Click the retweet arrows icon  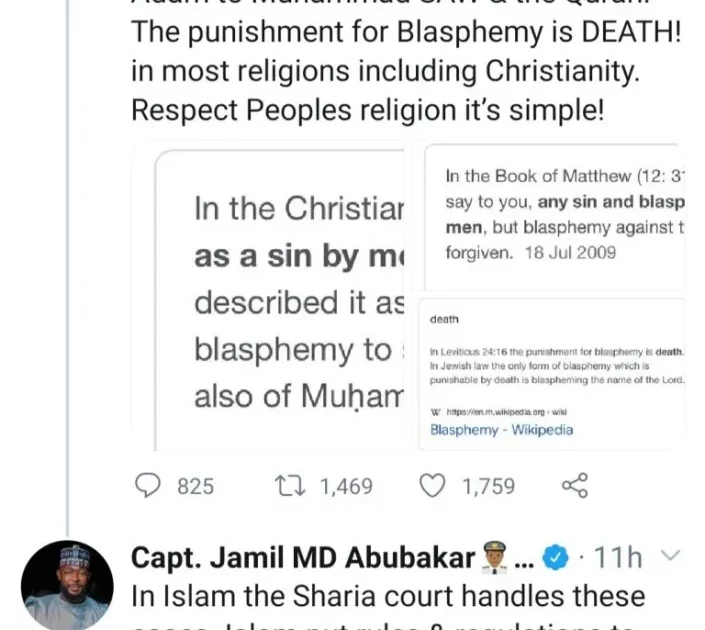pyautogui.click(x=290, y=486)
